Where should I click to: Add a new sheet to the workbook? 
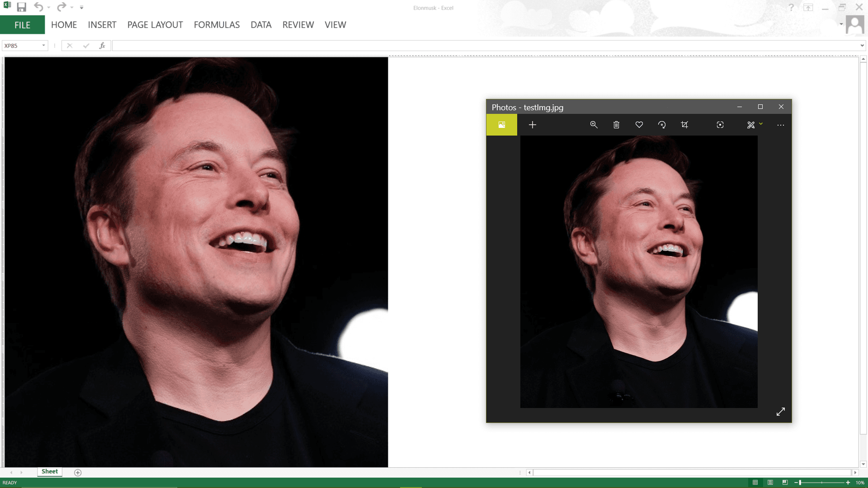(x=77, y=473)
